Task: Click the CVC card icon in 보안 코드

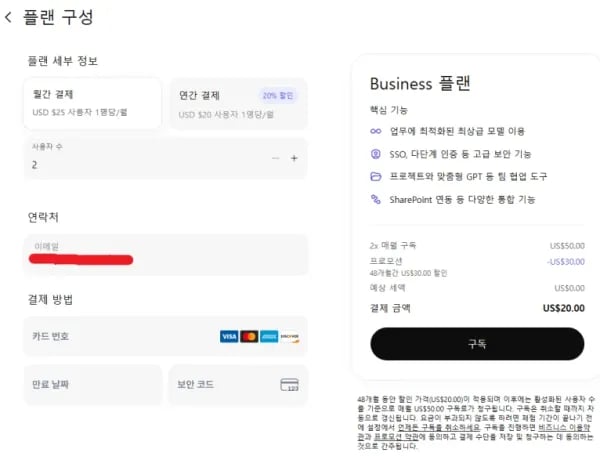Action: point(290,384)
